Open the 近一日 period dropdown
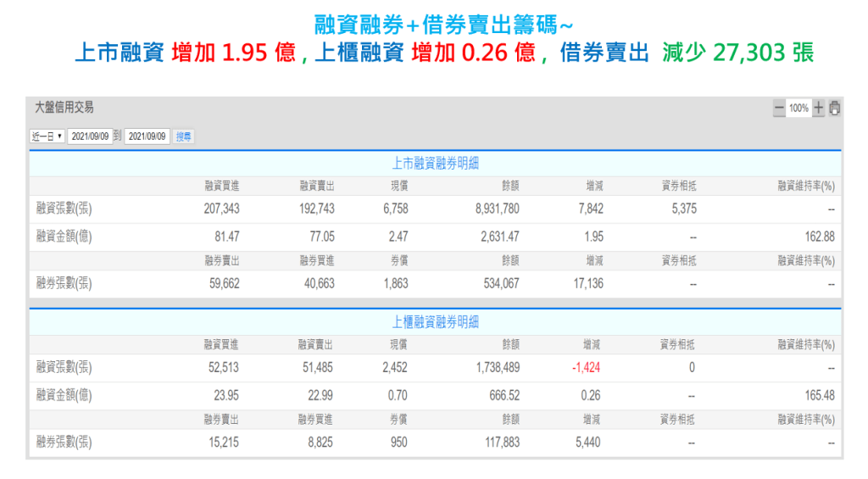 47,136
